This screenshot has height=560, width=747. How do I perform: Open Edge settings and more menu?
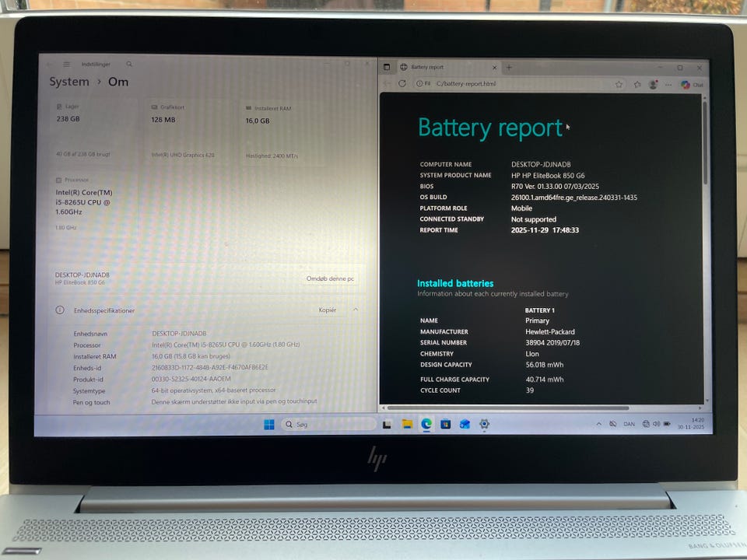click(668, 85)
